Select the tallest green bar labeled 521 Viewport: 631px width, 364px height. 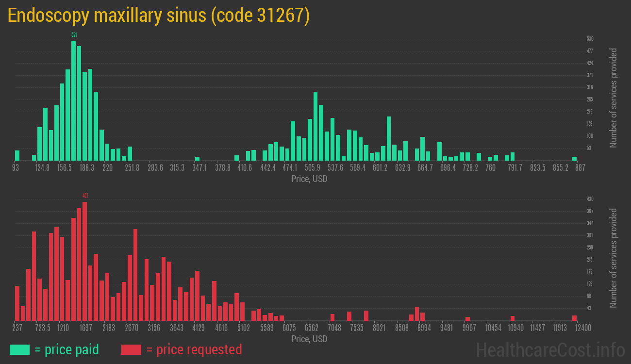click(x=74, y=101)
